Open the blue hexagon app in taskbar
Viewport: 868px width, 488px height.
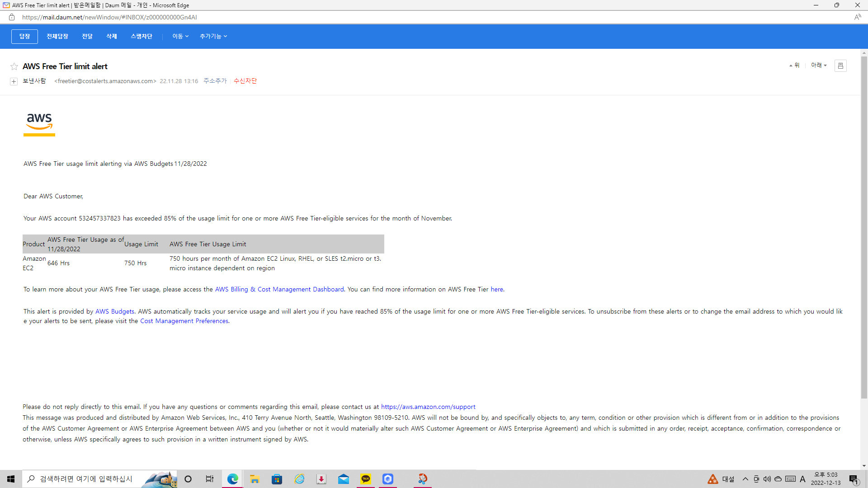(x=388, y=479)
